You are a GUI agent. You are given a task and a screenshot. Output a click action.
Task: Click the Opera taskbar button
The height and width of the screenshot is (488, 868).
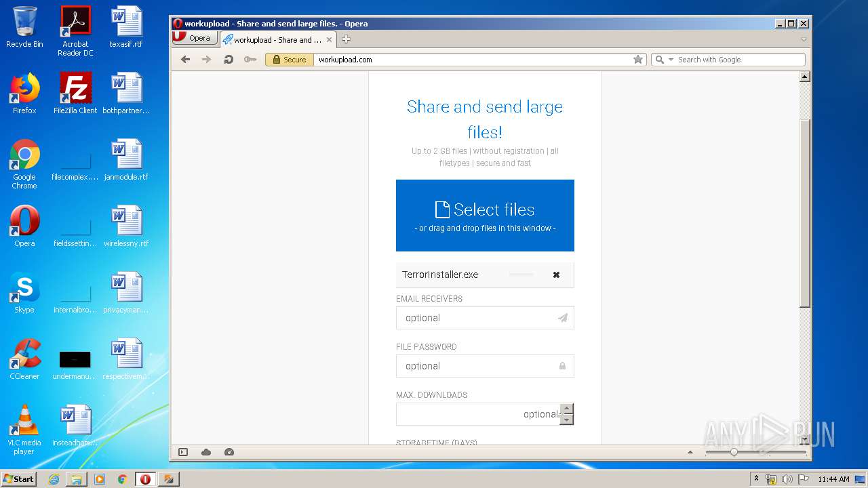[x=145, y=479]
